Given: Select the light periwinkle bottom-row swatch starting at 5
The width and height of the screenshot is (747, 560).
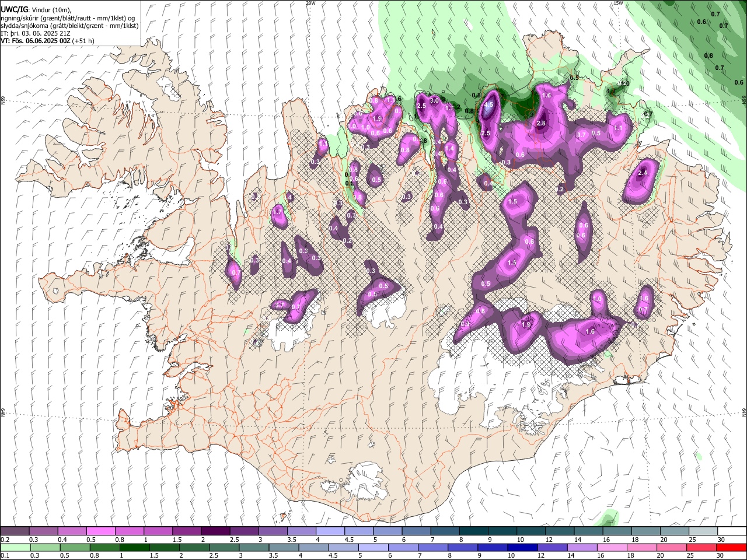Looking at the screenshot, I should tap(373, 547).
